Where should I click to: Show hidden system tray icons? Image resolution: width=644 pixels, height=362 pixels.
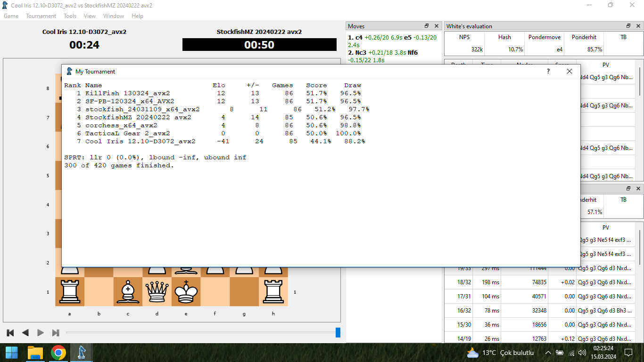548,353
